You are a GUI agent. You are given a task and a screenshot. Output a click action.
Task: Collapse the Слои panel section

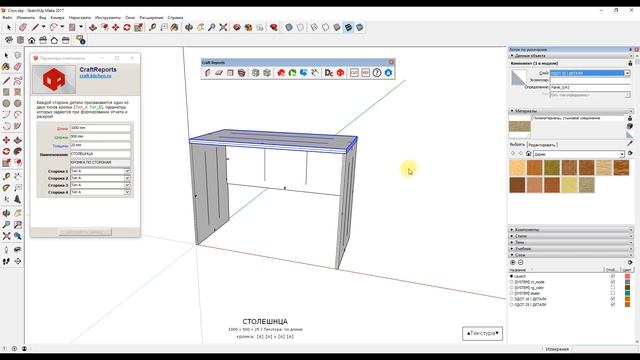pyautogui.click(x=571, y=255)
